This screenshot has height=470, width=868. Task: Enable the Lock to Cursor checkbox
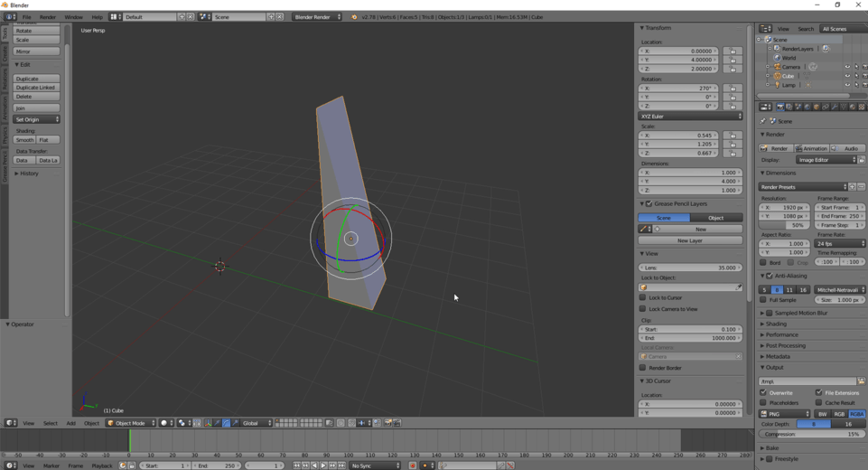click(x=643, y=297)
